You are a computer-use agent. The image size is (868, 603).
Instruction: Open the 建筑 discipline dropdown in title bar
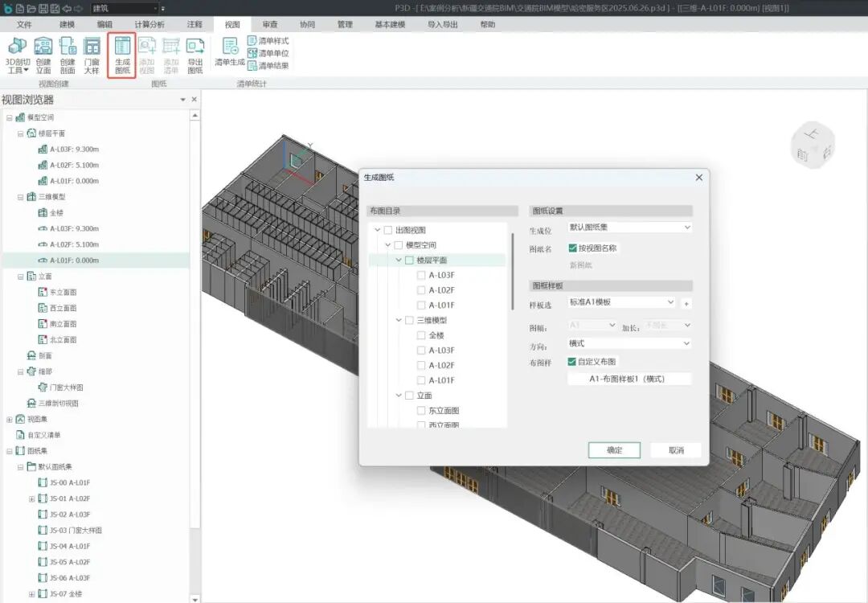[125, 8]
